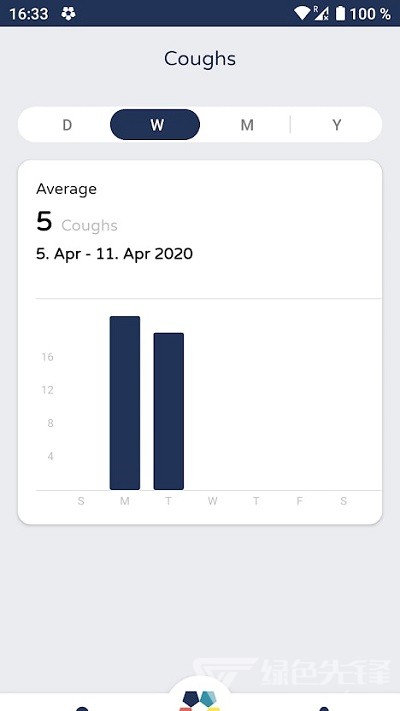Tap the bottom-left navigation icon
The width and height of the screenshot is (400, 711).
(82, 708)
